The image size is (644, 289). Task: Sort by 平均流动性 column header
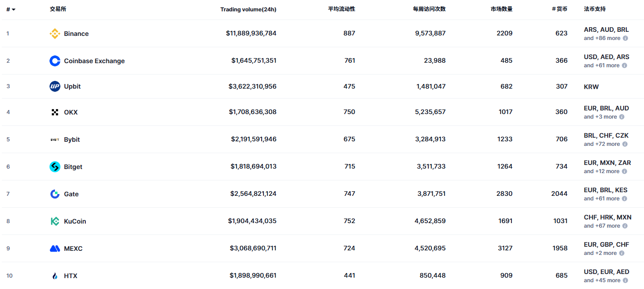click(x=342, y=9)
